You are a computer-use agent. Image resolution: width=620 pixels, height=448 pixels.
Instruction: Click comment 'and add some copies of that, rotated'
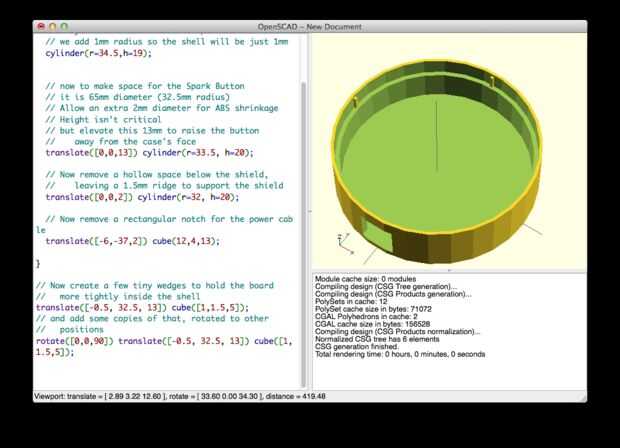[x=135, y=318]
